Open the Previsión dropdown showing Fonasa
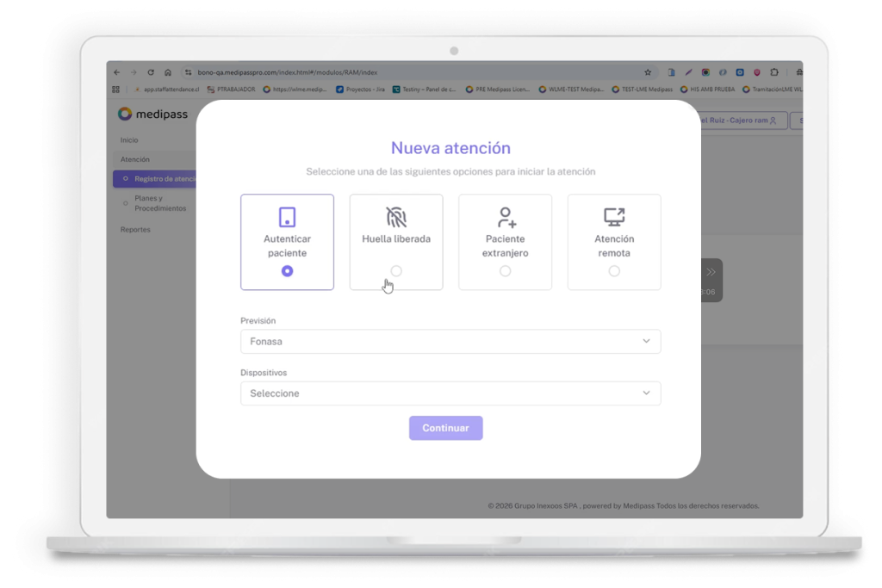Image resolution: width=882 pixels, height=588 pixels. pos(450,342)
